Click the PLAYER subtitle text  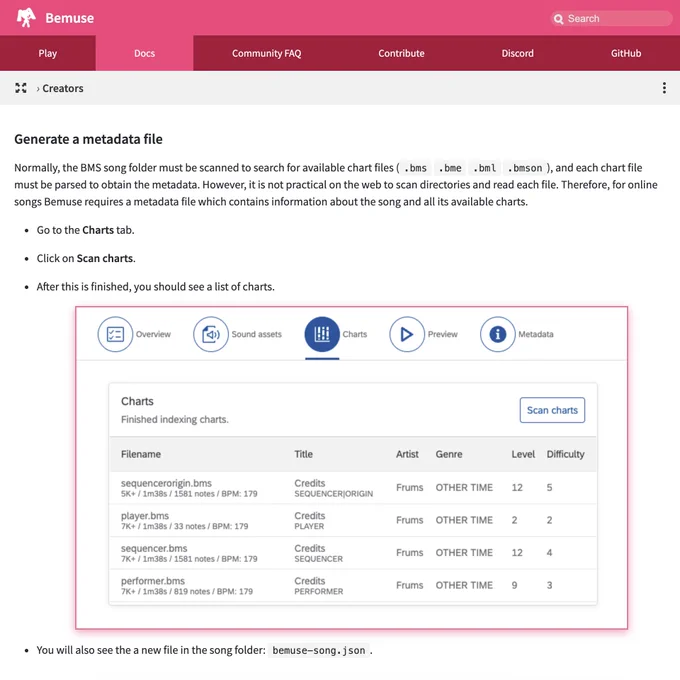coord(309,526)
